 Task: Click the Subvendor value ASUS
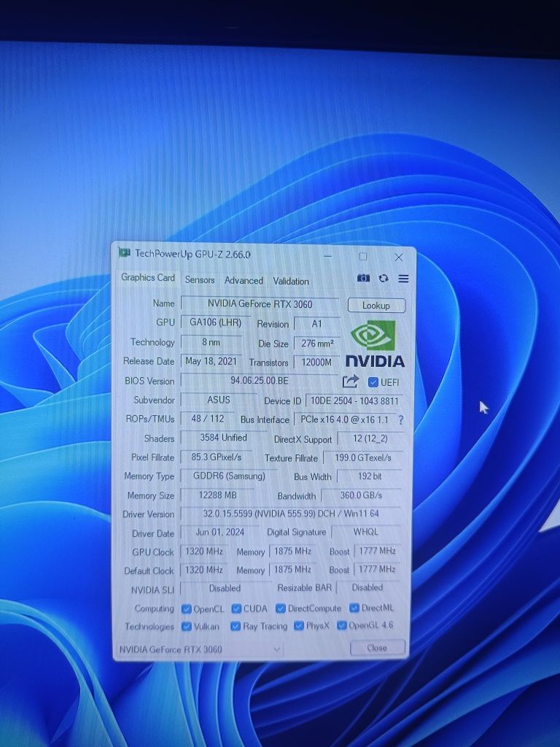219,400
